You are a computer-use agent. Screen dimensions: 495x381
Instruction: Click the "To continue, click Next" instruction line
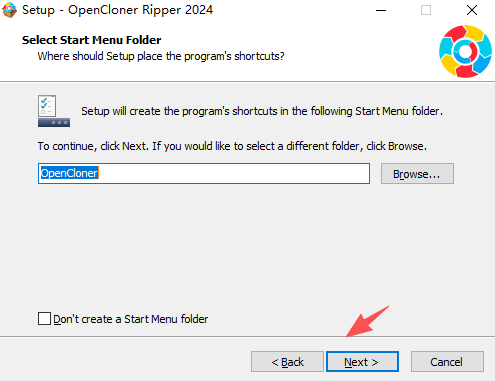click(x=232, y=146)
